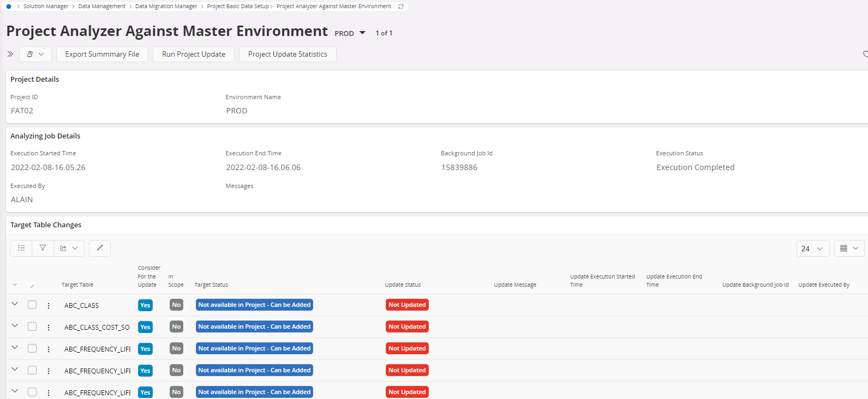Open the filter icon in Target Table Changes
Image resolution: width=868 pixels, height=399 pixels.
coord(43,248)
